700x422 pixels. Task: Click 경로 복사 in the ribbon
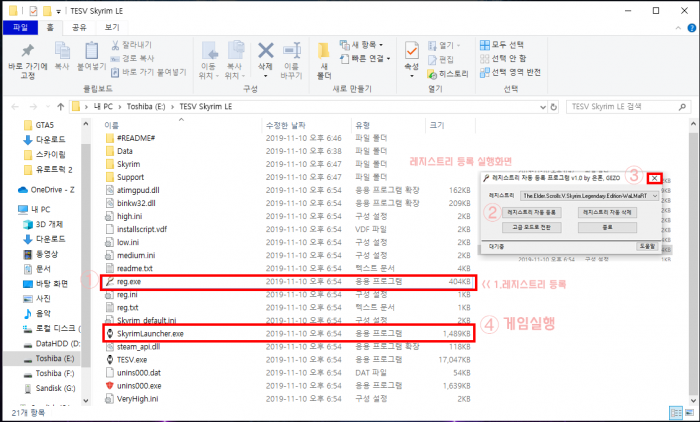pos(133,58)
